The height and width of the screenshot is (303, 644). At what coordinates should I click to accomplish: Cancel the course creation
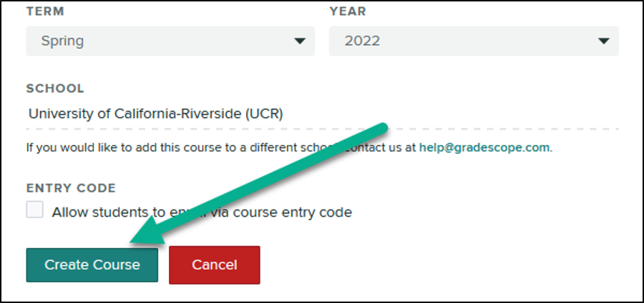click(x=214, y=264)
